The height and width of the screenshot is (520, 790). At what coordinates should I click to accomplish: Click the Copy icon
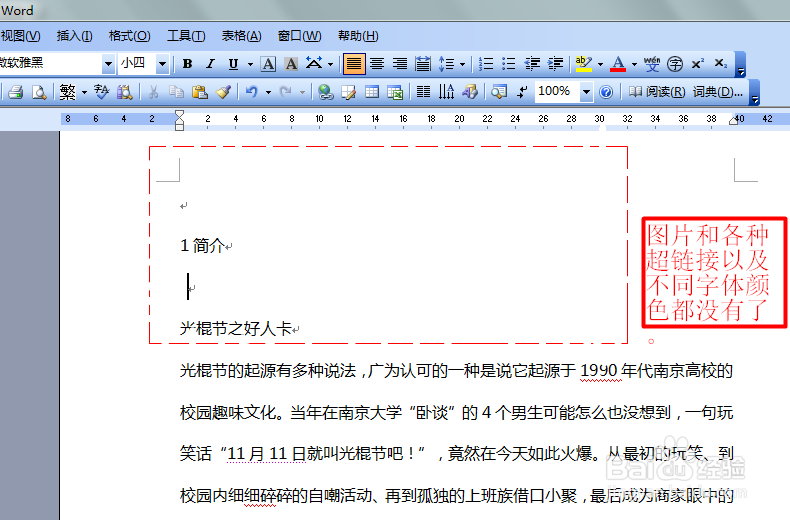(176, 92)
